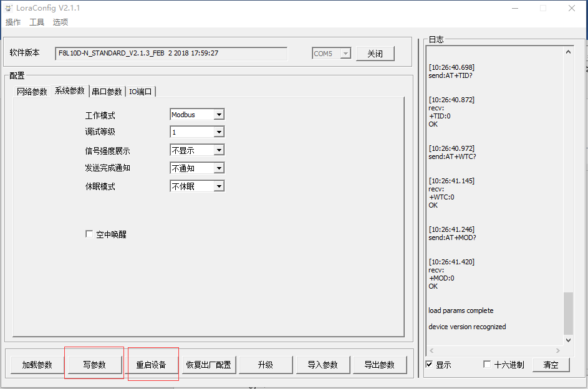The width and height of the screenshot is (588, 389).
Task: Click log line 'send:AT+MOD?'
Action: click(452, 238)
